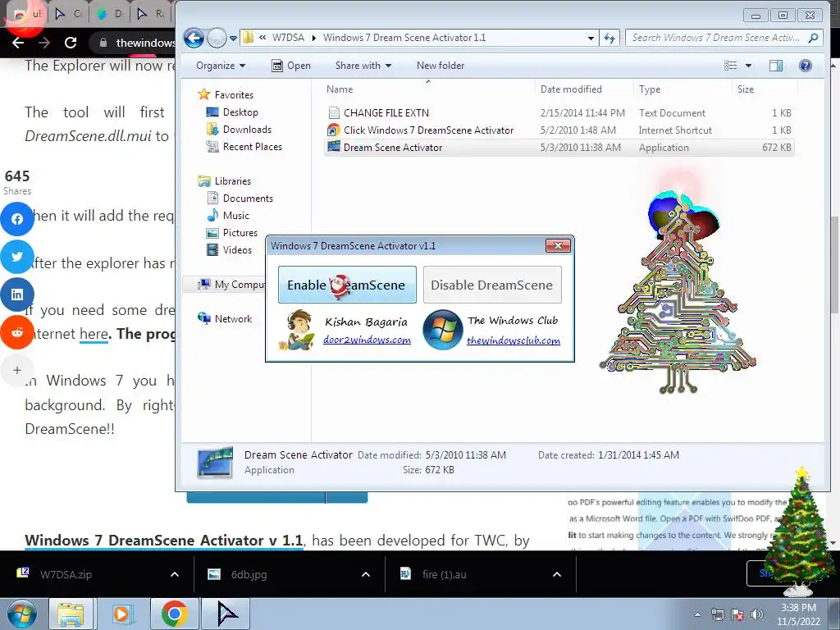Expand W7DSA.zip download options chevron

coord(175,574)
